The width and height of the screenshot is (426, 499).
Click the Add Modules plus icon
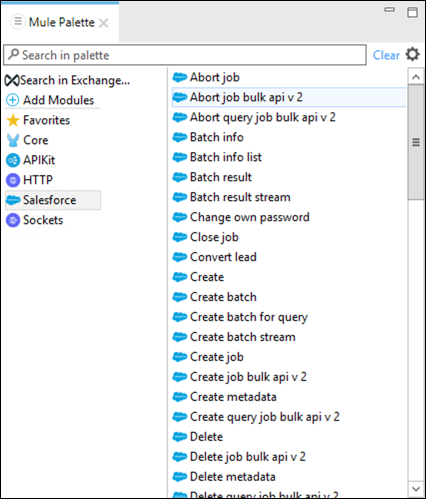tap(13, 100)
